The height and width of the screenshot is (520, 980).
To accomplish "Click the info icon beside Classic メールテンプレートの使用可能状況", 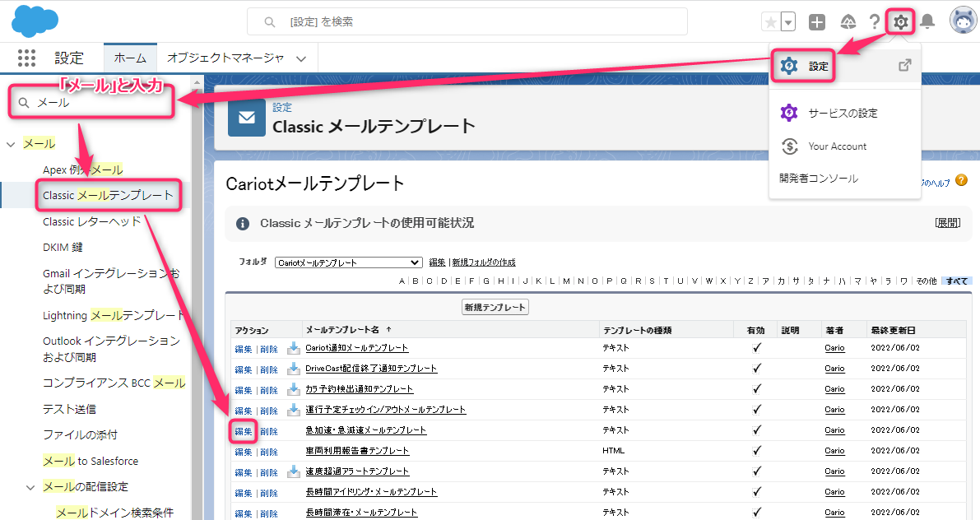I will tap(243, 224).
